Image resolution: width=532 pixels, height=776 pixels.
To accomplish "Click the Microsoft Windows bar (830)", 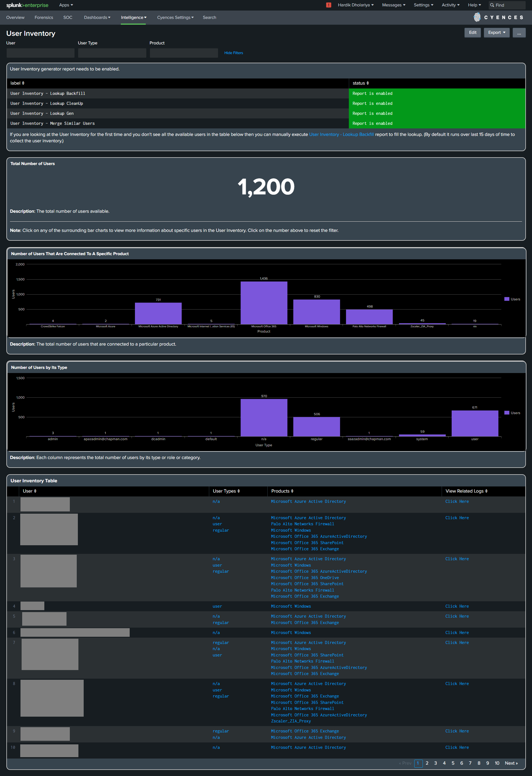I will 316,312.
